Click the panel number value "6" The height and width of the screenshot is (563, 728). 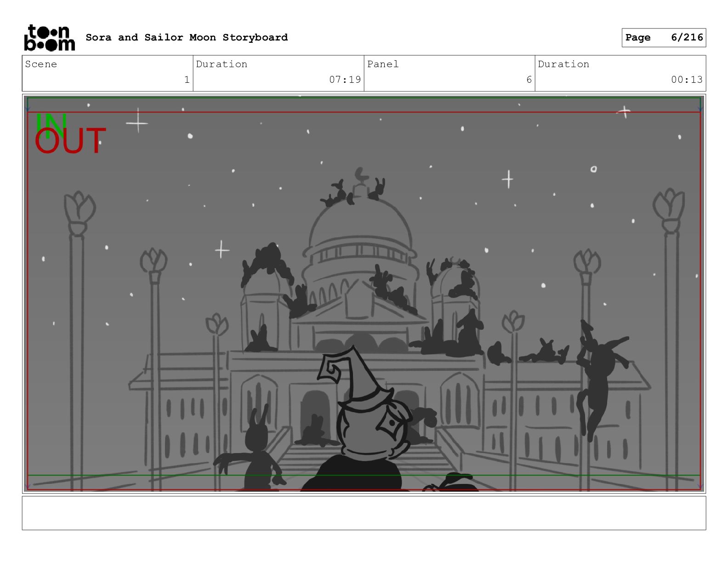click(529, 80)
